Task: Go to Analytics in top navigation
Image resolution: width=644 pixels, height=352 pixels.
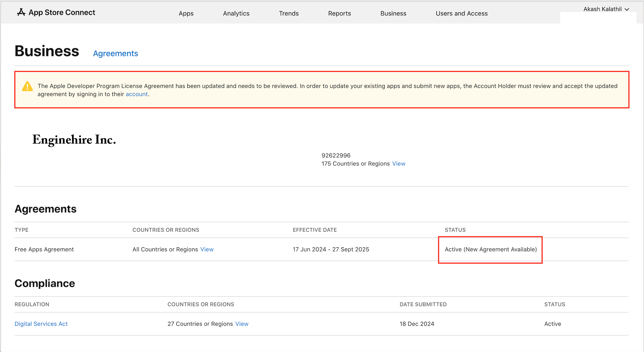Action: [236, 13]
